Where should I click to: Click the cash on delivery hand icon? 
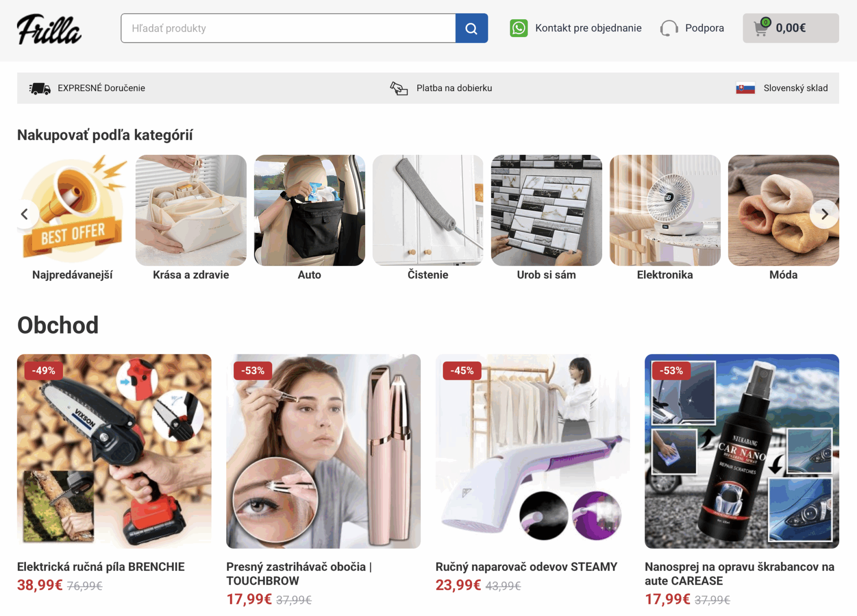399,88
